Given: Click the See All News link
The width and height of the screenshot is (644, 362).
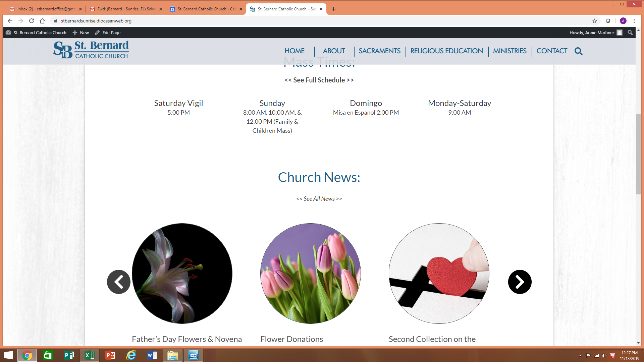Looking at the screenshot, I should click(x=319, y=199).
